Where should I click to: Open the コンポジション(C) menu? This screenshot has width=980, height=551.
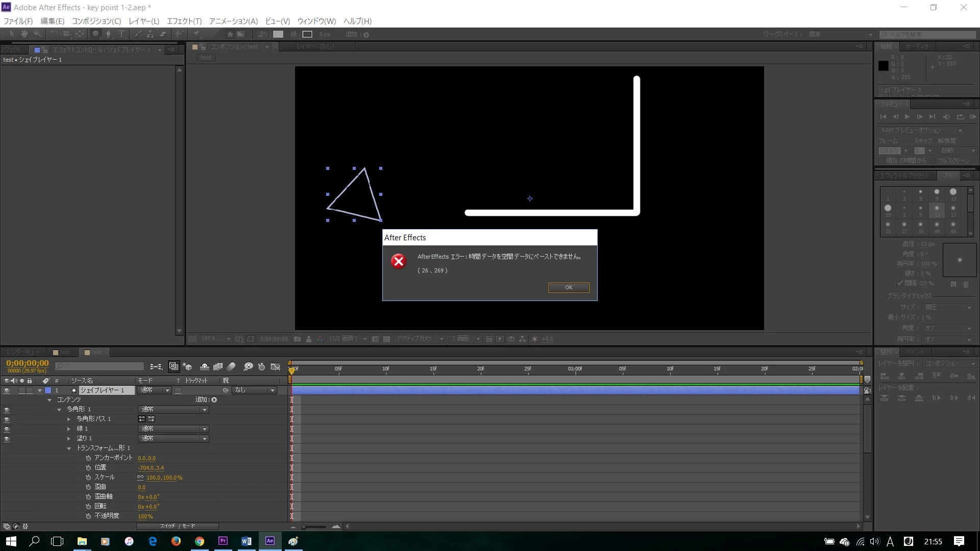[96, 21]
